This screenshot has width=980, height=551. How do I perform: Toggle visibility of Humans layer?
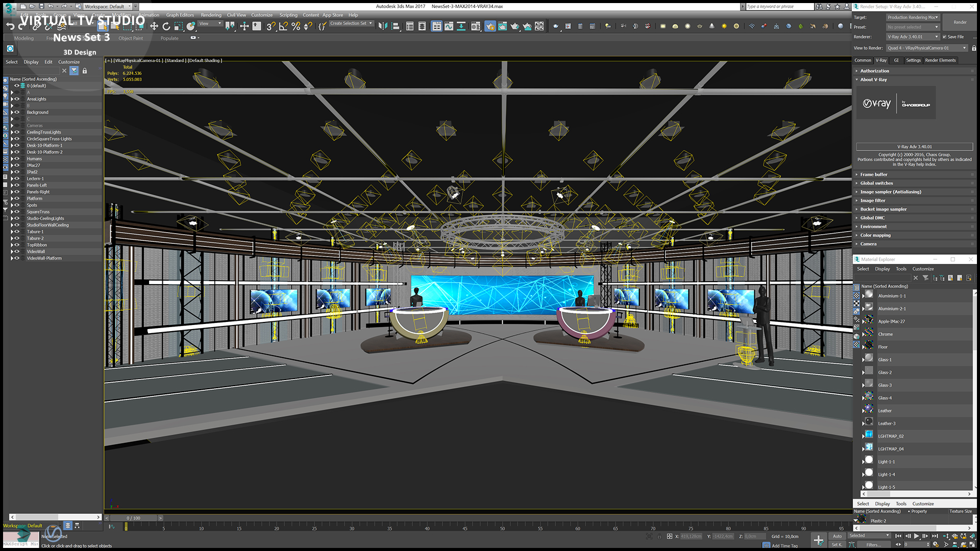point(17,159)
